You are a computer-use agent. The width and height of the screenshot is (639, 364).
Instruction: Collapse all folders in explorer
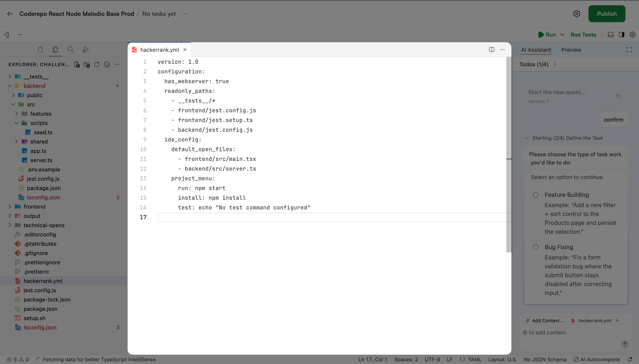[x=107, y=64]
